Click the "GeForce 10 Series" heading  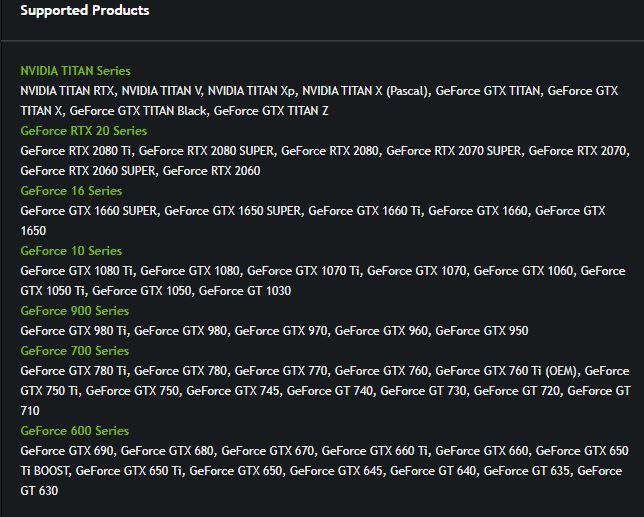[x=71, y=250]
